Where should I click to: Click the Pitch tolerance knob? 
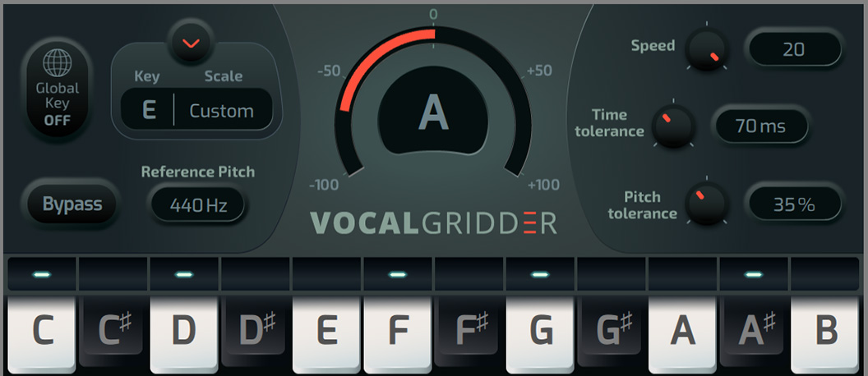(706, 203)
